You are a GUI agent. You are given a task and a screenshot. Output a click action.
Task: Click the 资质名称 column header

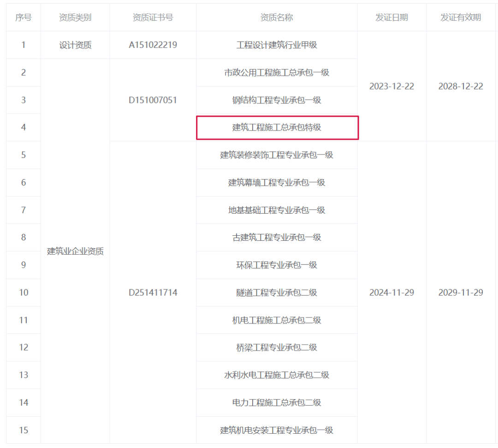tap(277, 18)
